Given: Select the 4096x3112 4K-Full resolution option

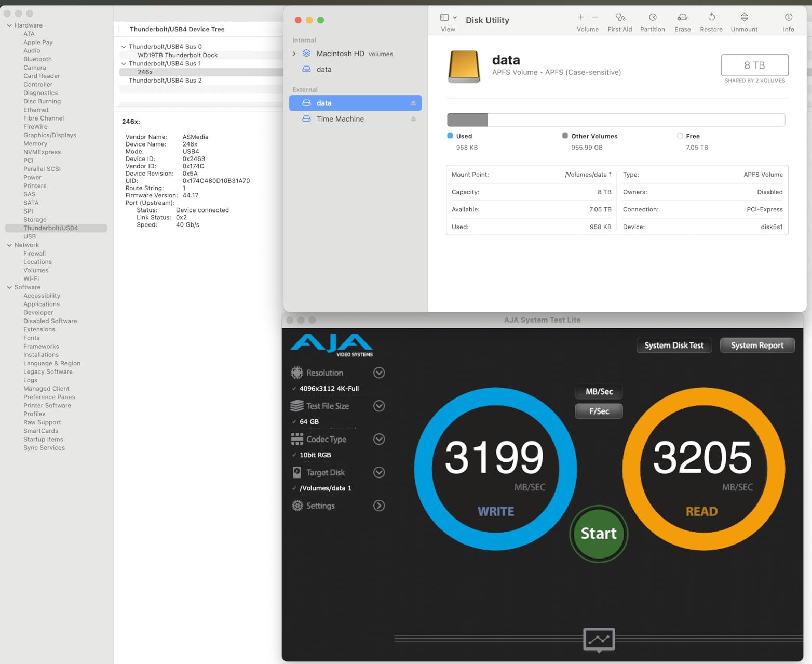Looking at the screenshot, I should (329, 389).
